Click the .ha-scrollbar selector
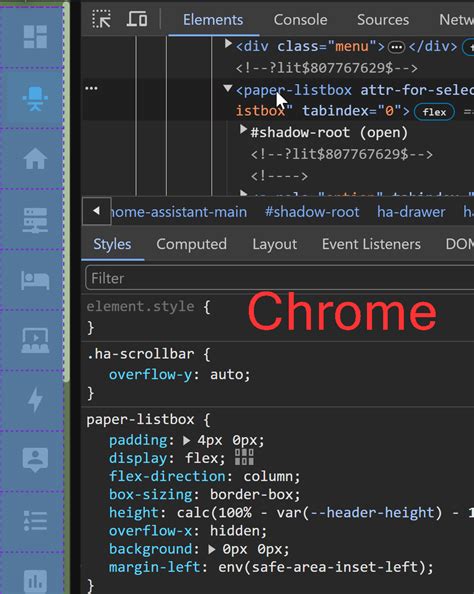 pyautogui.click(x=140, y=354)
